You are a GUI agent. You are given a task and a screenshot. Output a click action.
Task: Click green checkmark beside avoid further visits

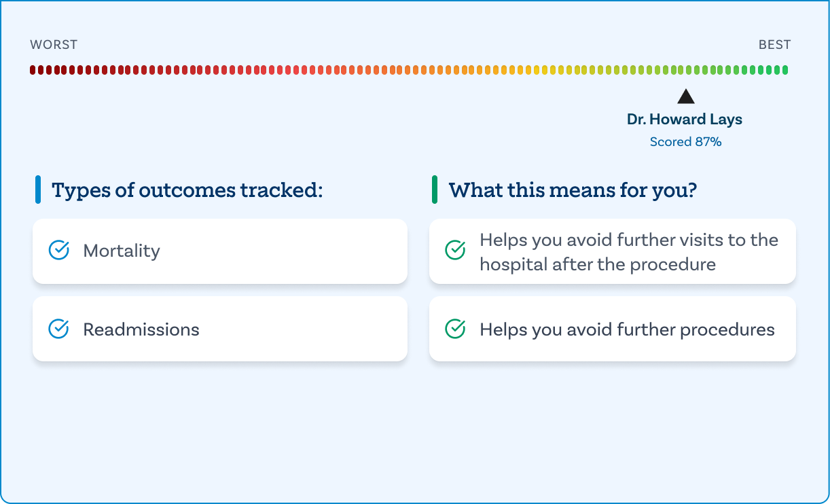(455, 251)
